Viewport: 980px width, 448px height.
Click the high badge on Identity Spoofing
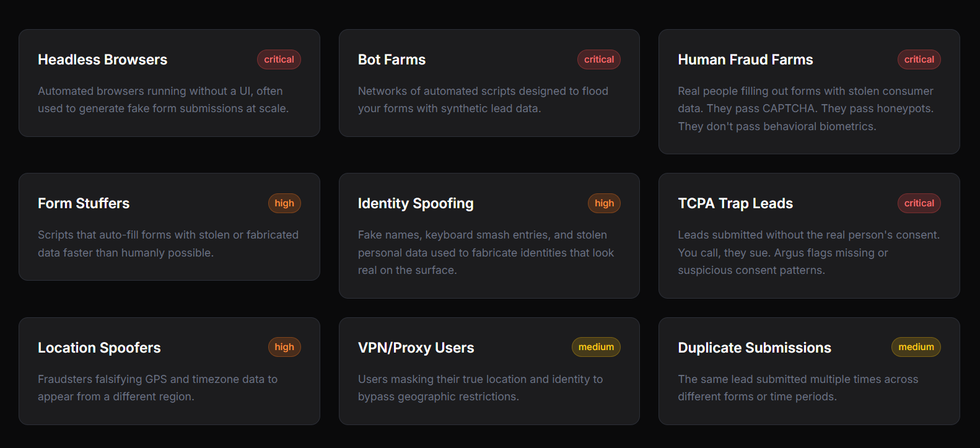coord(604,203)
